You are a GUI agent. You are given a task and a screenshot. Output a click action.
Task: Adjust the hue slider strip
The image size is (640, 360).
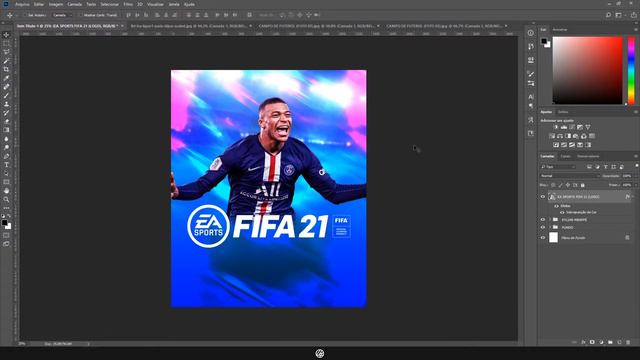(x=631, y=70)
